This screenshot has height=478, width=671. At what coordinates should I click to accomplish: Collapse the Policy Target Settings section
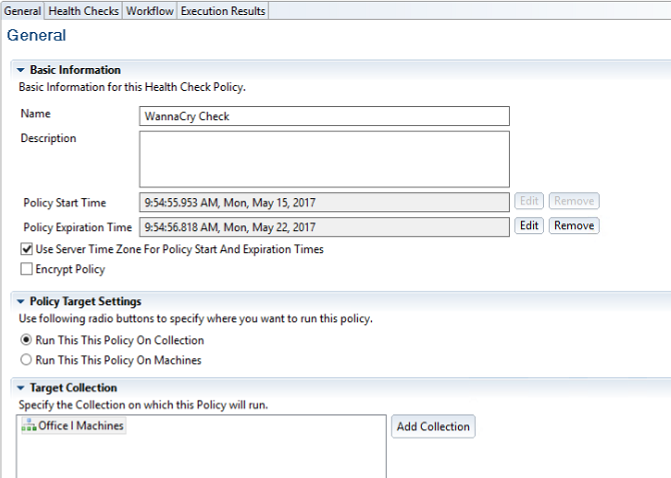click(x=20, y=302)
